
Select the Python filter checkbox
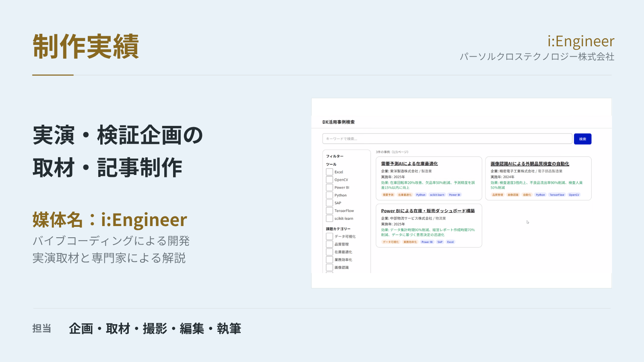point(329,195)
